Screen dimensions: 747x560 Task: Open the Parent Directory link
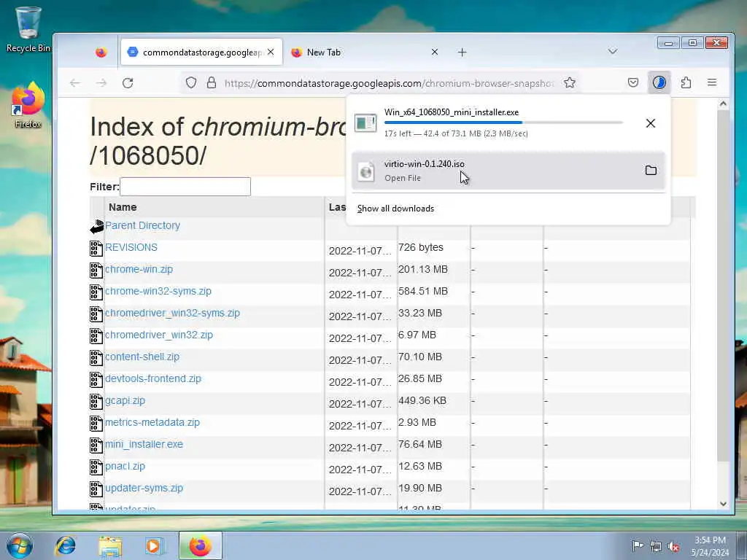[142, 225]
